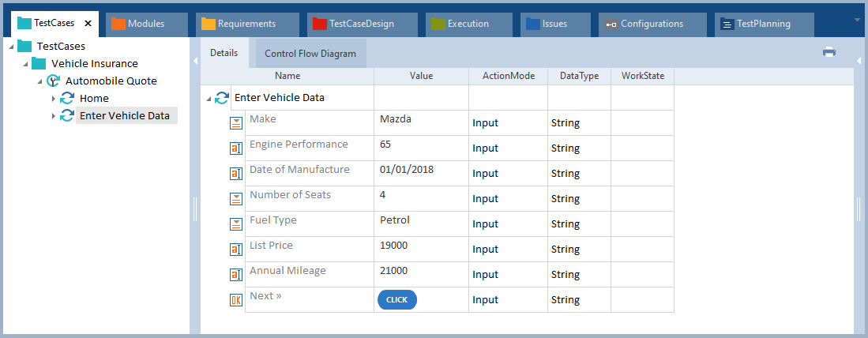Image resolution: width=868 pixels, height=338 pixels.
Task: Expand the Home test step
Action: [x=54, y=99]
